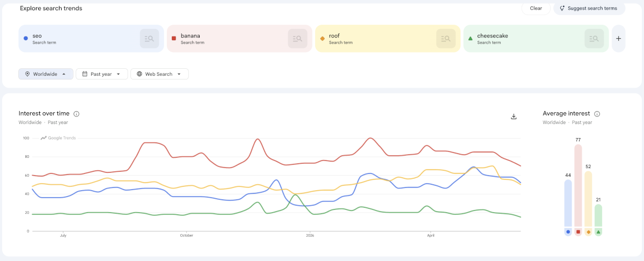The image size is (644, 261).
Task: Add a new search term with plus
Action: (618, 39)
